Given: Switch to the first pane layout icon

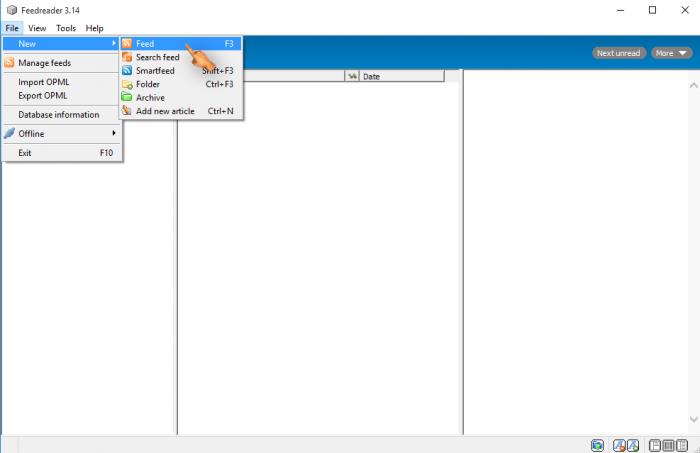Looking at the screenshot, I should [x=655, y=445].
